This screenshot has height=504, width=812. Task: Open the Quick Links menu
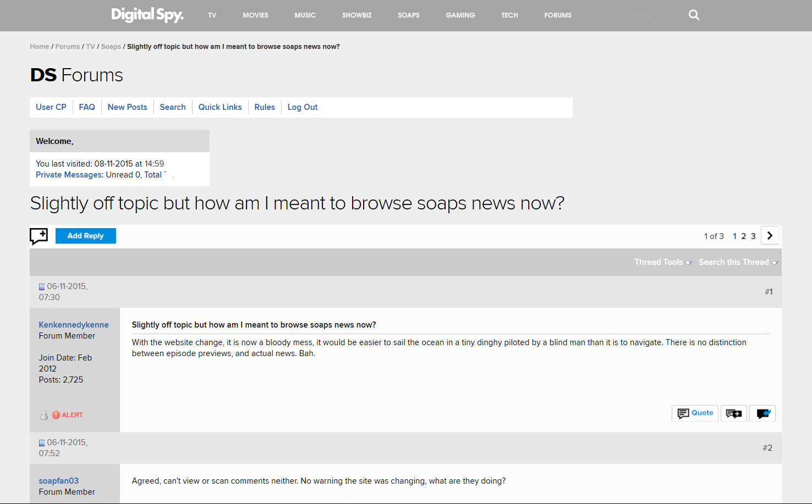point(220,107)
